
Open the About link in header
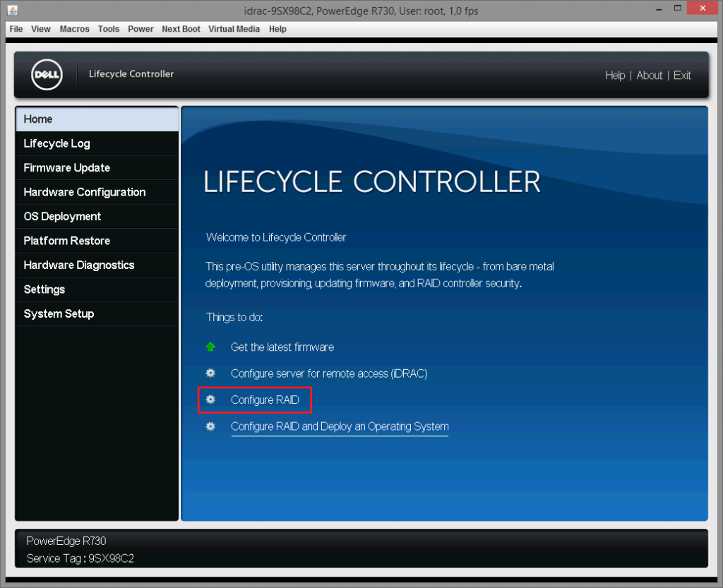649,76
